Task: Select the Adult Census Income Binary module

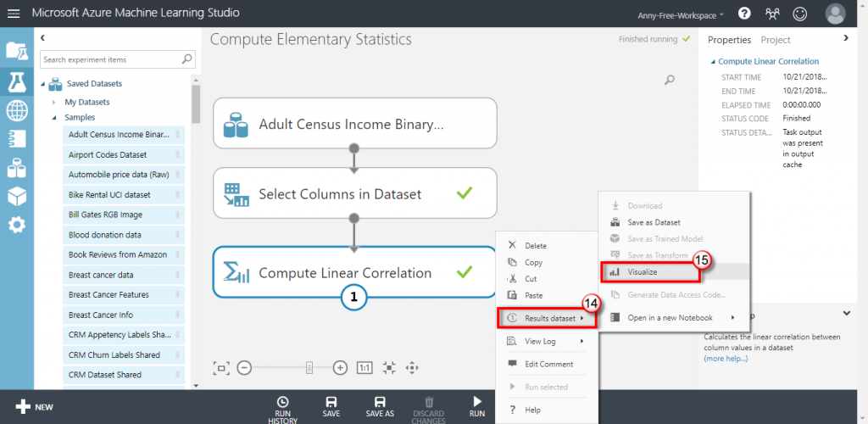Action: pos(355,124)
